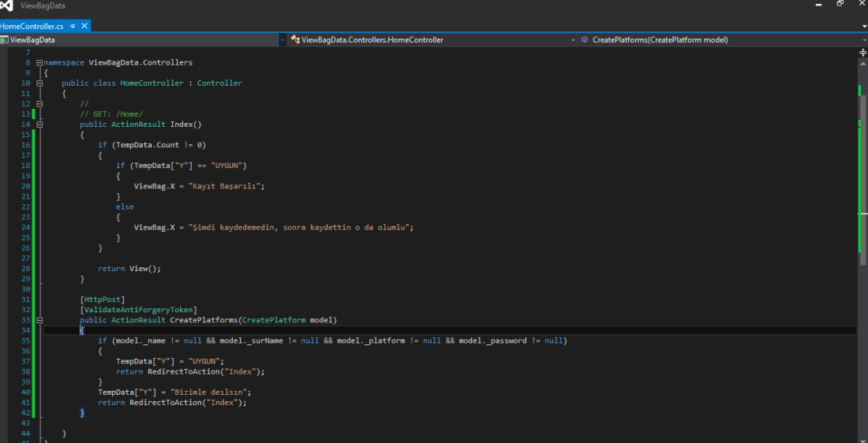Open the HomeController type dropdown
The height and width of the screenshot is (443, 868).
point(574,39)
